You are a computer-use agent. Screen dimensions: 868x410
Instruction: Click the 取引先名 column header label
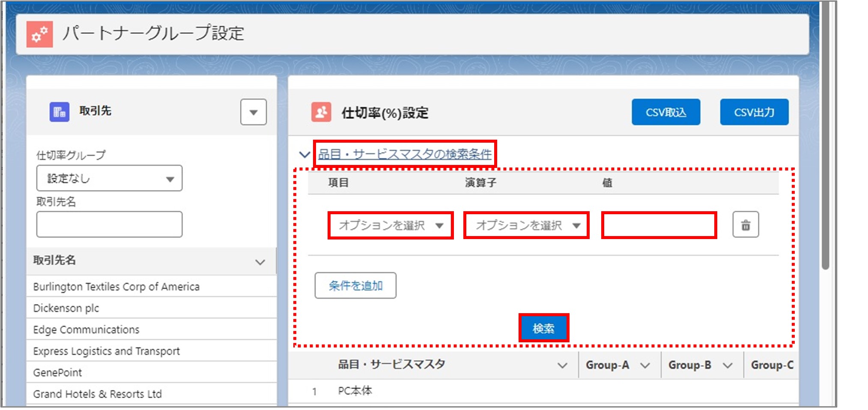54,260
